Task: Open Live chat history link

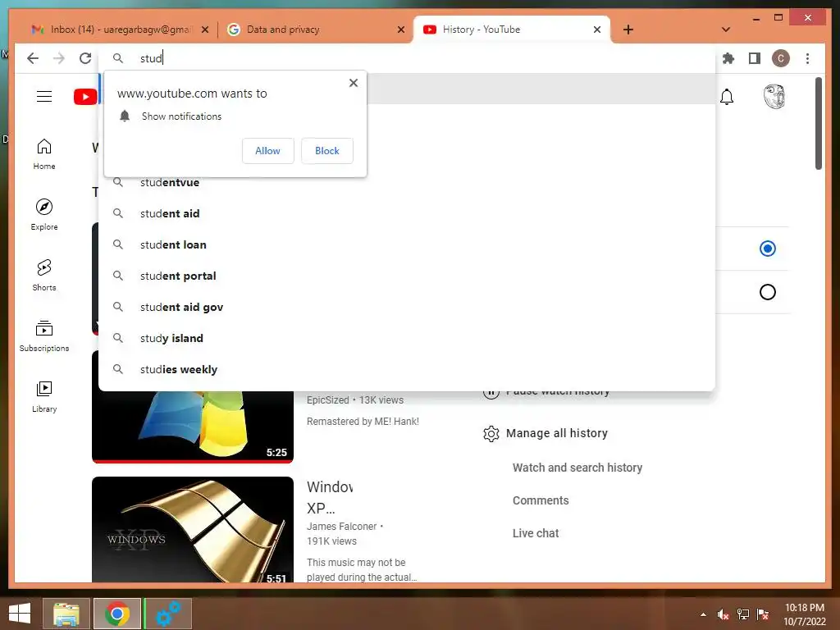Action: click(536, 533)
